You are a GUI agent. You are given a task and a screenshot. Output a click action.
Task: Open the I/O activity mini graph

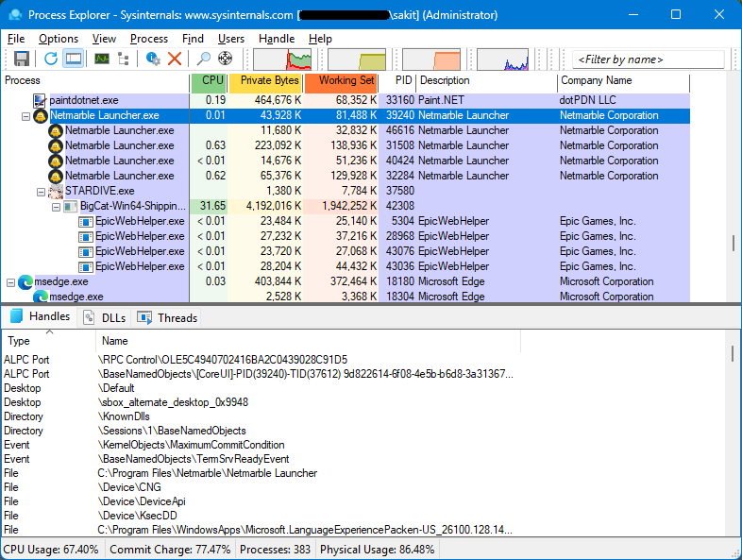click(x=502, y=59)
